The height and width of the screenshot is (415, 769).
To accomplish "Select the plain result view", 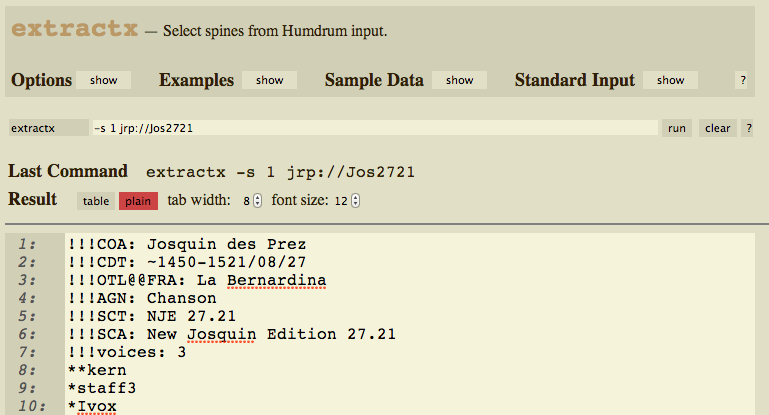I will (x=138, y=201).
